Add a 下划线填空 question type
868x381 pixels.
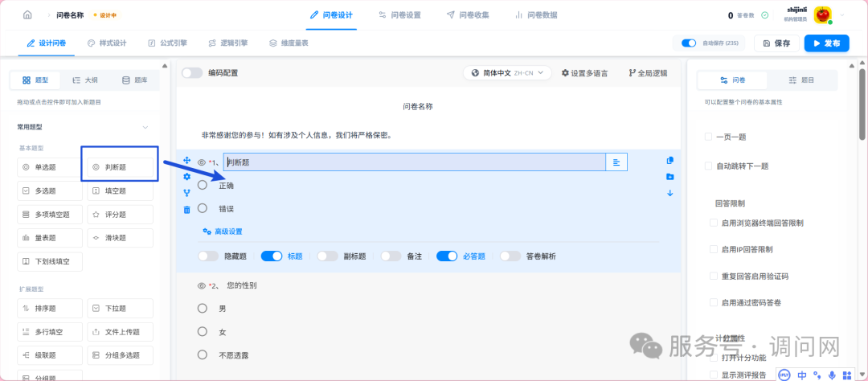click(x=50, y=261)
